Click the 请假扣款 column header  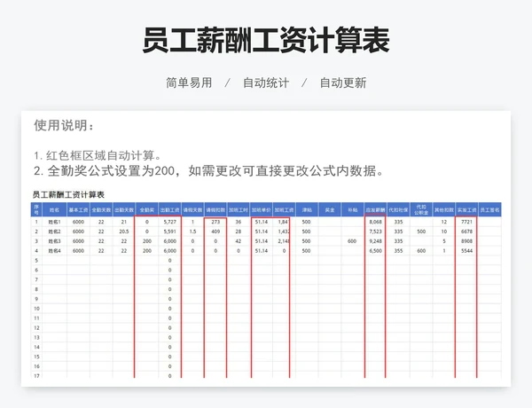215,210
